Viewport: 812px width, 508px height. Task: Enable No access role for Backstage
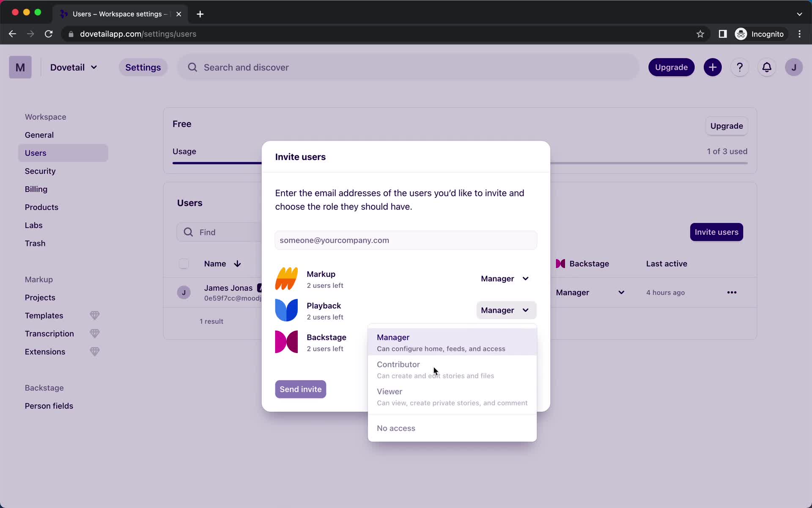(x=396, y=428)
